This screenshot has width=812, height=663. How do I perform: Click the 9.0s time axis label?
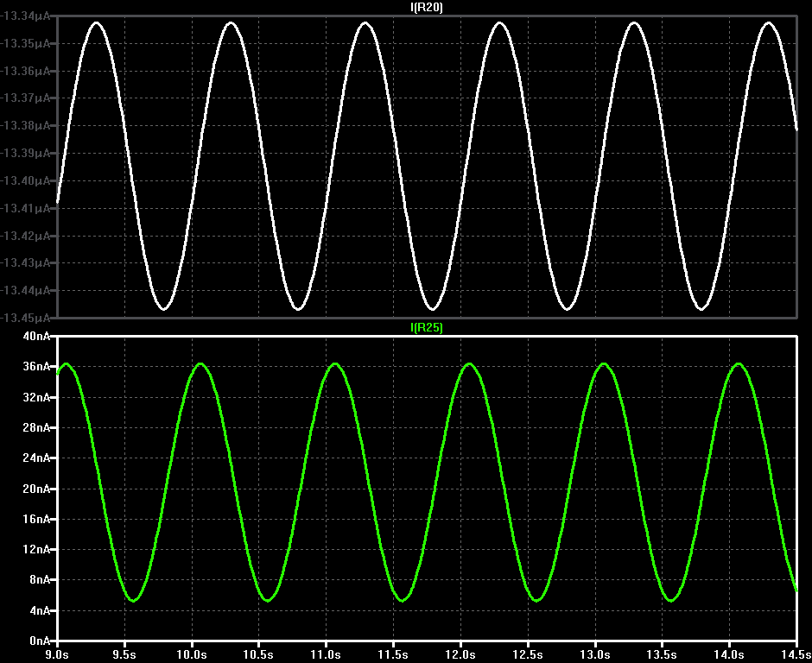click(57, 654)
